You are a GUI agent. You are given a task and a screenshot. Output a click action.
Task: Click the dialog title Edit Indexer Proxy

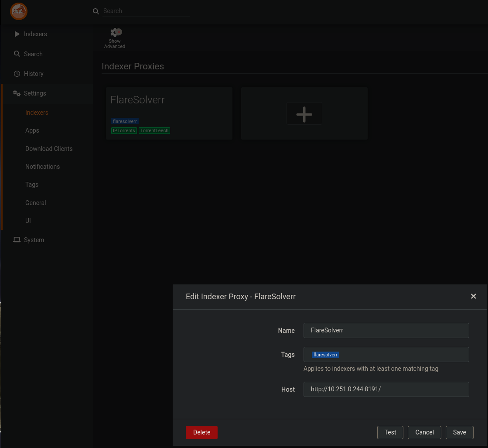tap(241, 297)
